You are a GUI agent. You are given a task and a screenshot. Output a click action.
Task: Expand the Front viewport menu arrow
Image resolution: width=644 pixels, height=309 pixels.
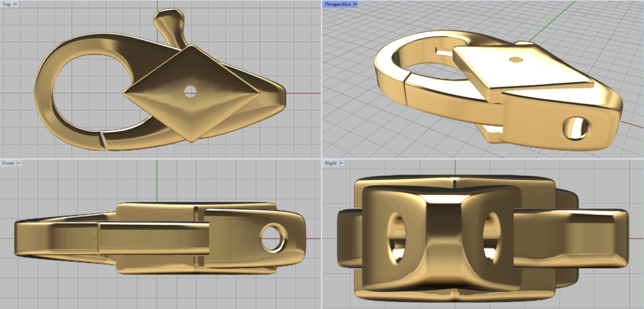pyautogui.click(x=19, y=163)
